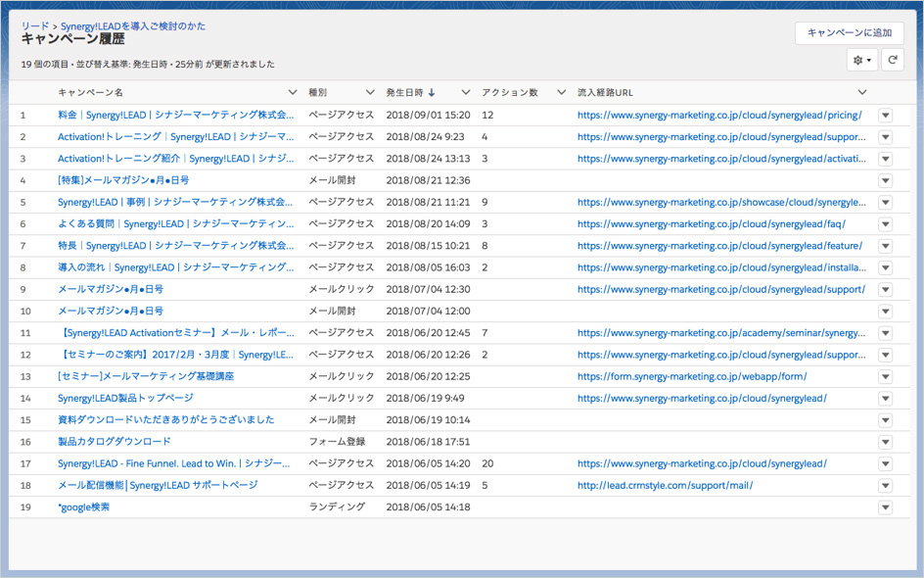The image size is (924, 578).
Task: Open row actions menu for row 1 料金
Action: point(885,115)
